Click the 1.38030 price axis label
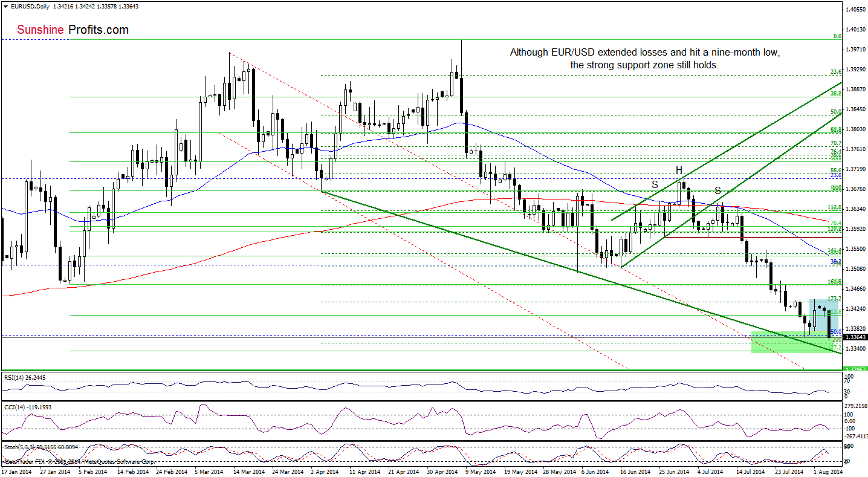Viewport: 868px width, 477px height. coord(857,129)
